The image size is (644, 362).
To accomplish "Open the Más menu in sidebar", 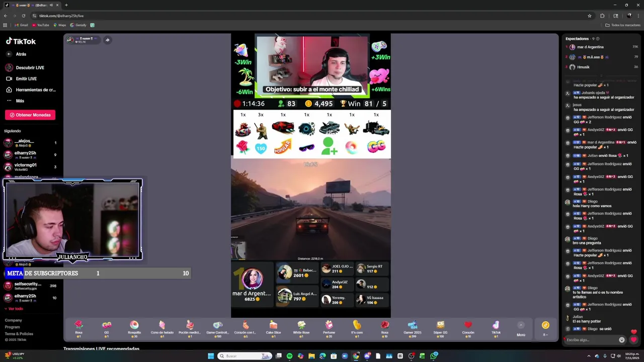I will (x=15, y=101).
